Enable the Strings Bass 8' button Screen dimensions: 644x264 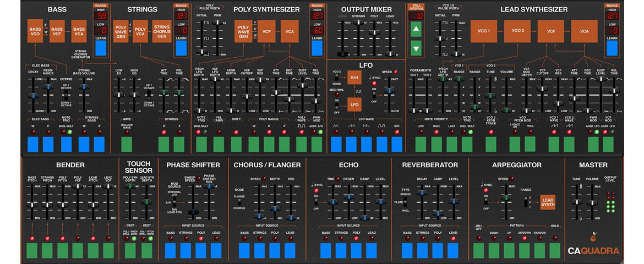(100, 144)
